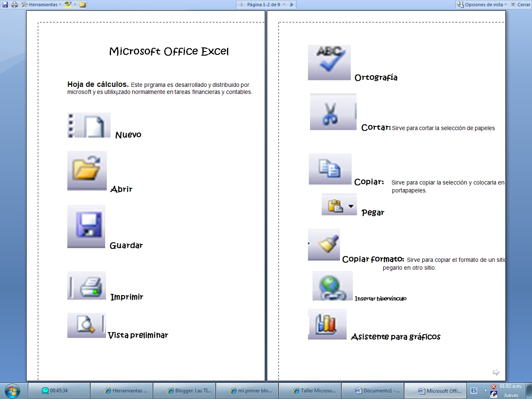Expand the highlight color dropdown arrow
The height and width of the screenshot is (399, 532).
coord(75,5)
